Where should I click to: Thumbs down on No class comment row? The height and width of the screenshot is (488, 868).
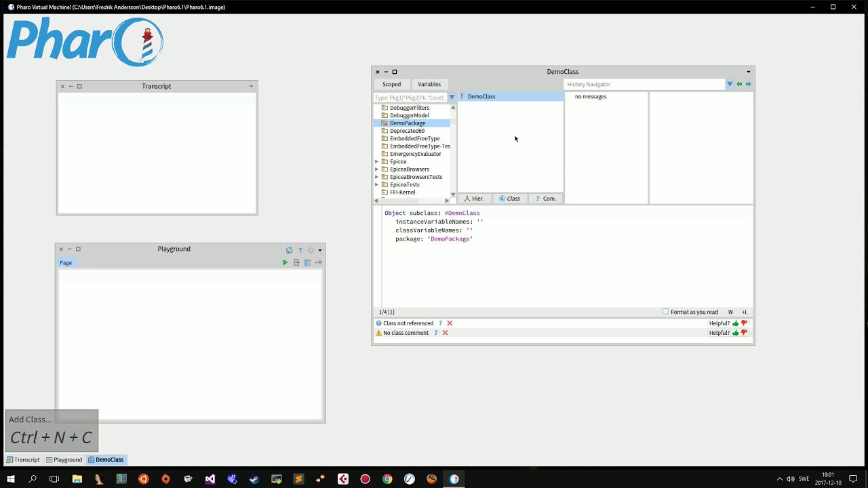(x=744, y=333)
